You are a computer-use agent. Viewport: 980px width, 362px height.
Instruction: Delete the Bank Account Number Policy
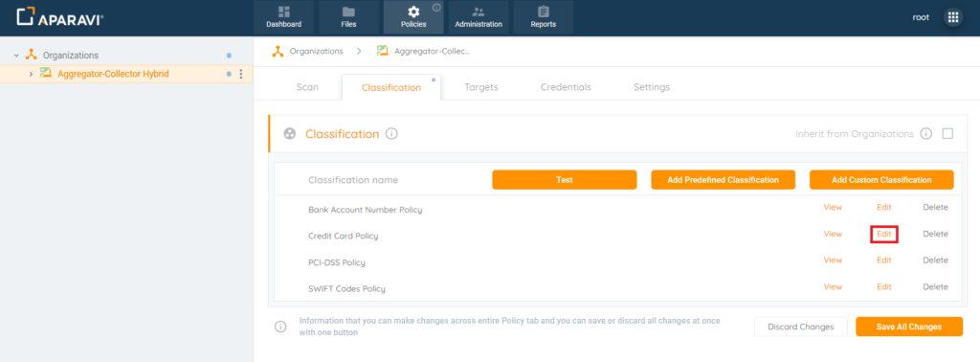tap(936, 208)
